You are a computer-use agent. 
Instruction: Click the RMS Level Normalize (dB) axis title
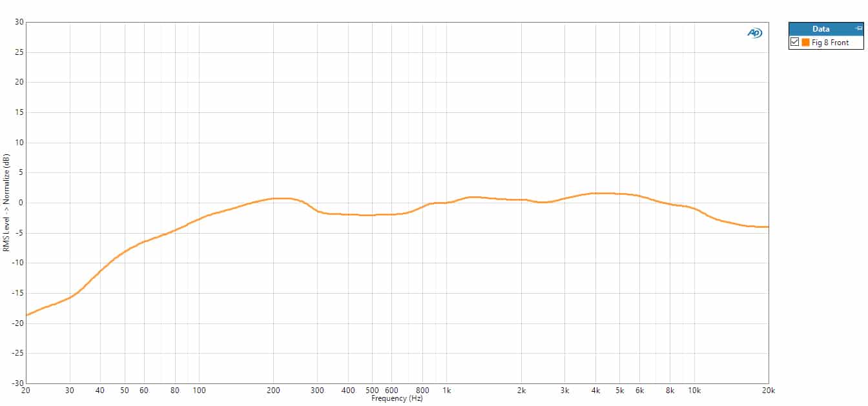click(6, 202)
